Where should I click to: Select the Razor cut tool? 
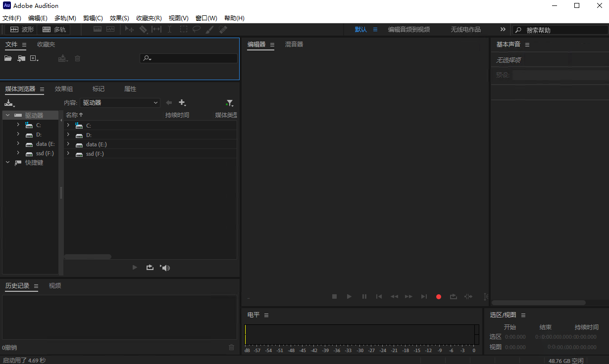(x=143, y=30)
